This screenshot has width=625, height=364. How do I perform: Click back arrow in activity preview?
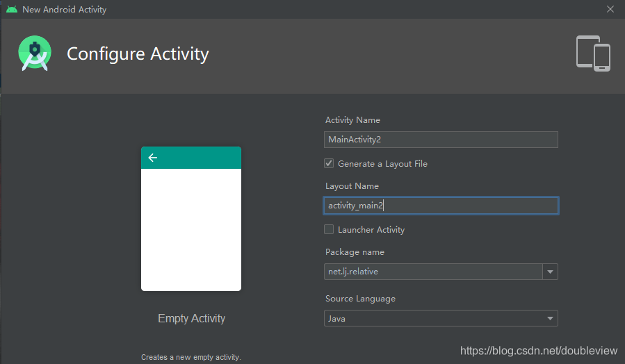[153, 158]
